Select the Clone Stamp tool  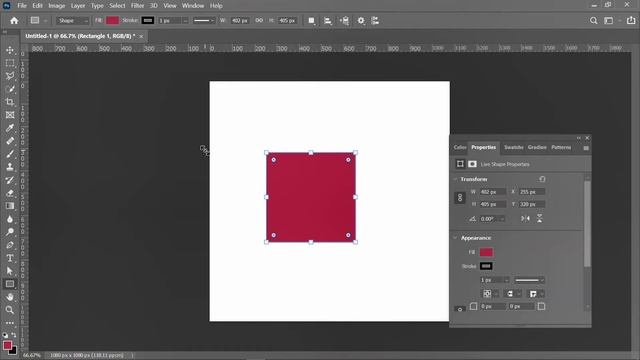10,167
